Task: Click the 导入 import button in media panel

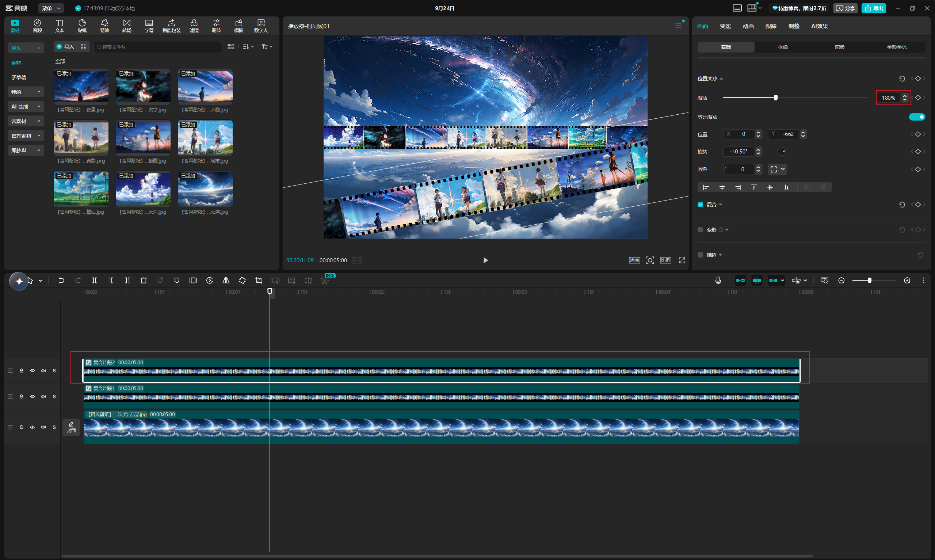Action: pos(65,47)
